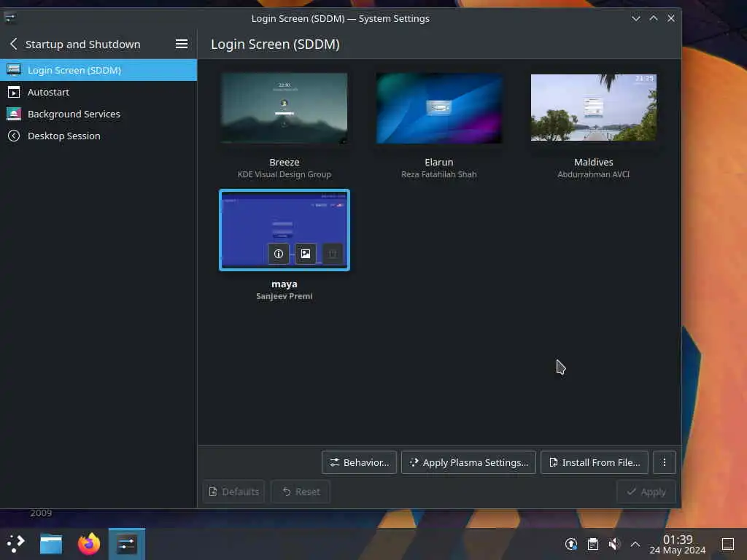Change background image of maya theme
Image resolution: width=747 pixels, height=560 pixels.
point(306,254)
